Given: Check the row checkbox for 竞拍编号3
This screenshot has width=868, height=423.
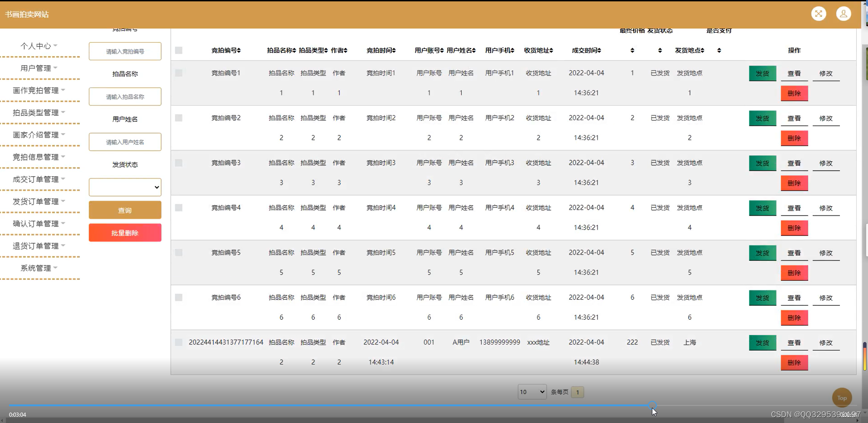Looking at the screenshot, I should tap(179, 163).
